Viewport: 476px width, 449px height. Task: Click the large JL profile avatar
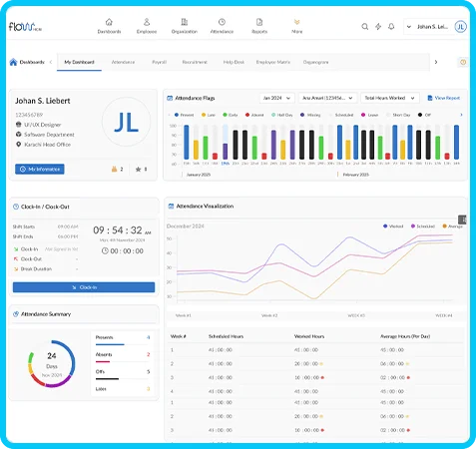click(126, 122)
